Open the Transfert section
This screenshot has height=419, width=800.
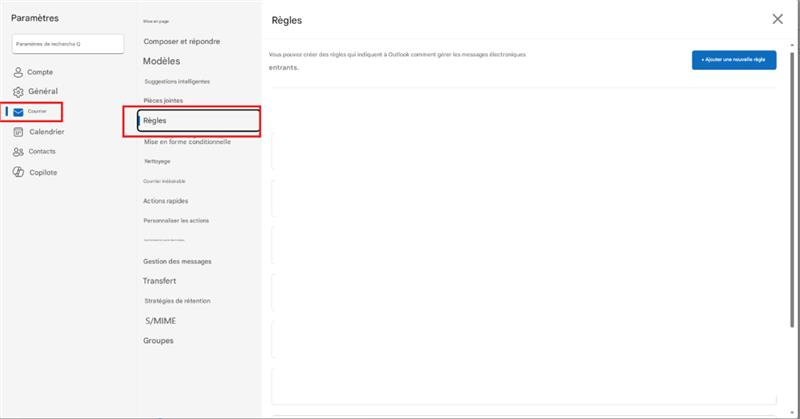tap(159, 281)
